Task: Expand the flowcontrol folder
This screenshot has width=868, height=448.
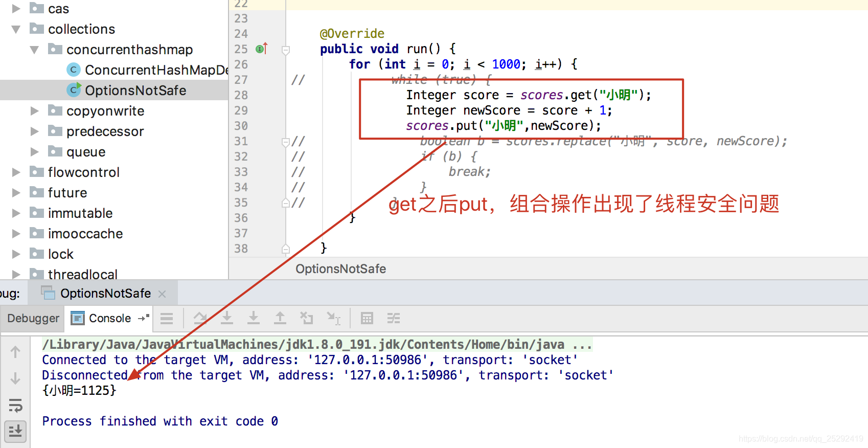Action: pos(16,172)
